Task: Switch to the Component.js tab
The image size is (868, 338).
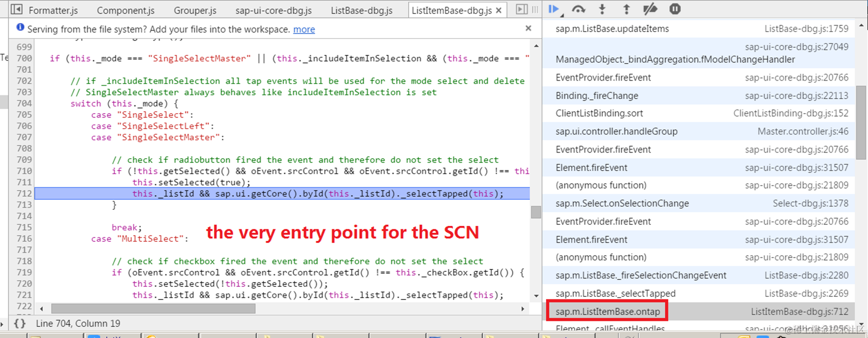Action: (x=125, y=10)
